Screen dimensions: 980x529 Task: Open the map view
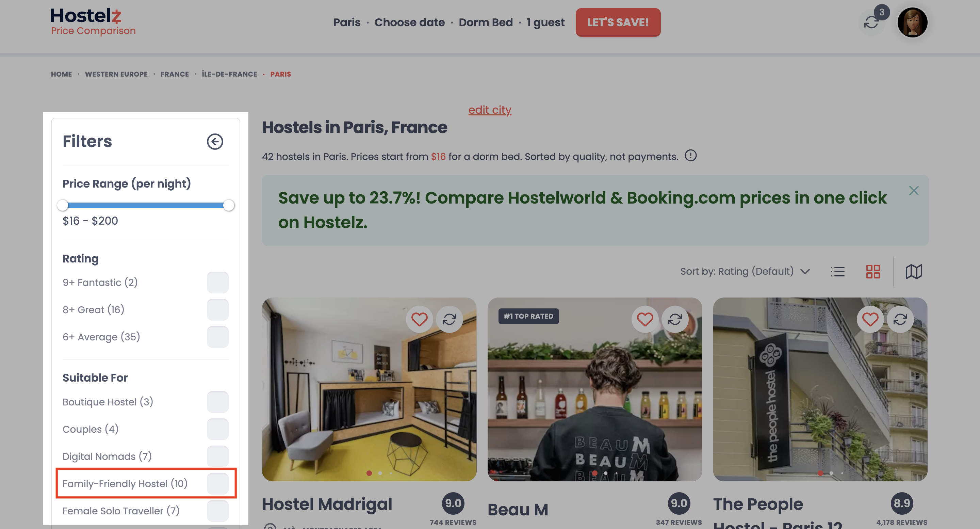[914, 272]
